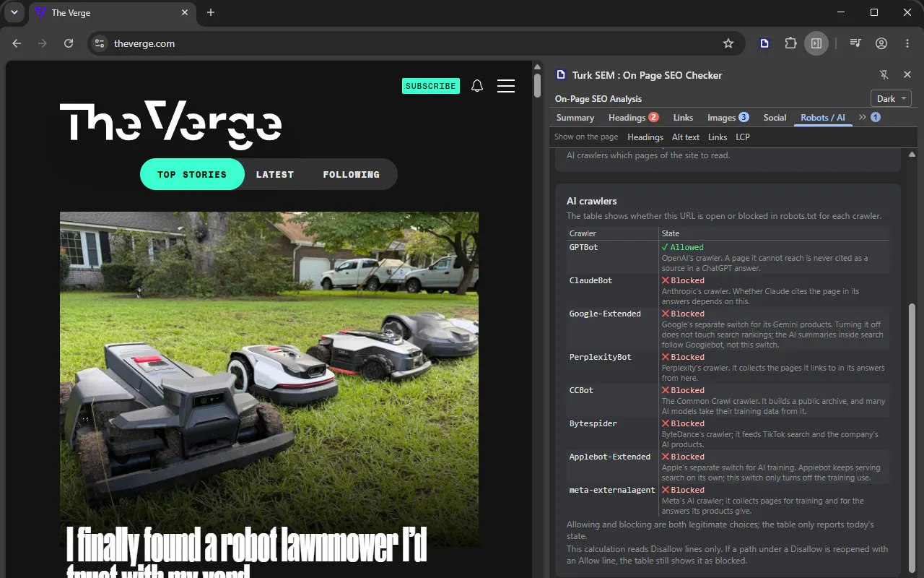The image size is (924, 578).
Task: Toggle Links in Show on the page
Action: tap(718, 137)
